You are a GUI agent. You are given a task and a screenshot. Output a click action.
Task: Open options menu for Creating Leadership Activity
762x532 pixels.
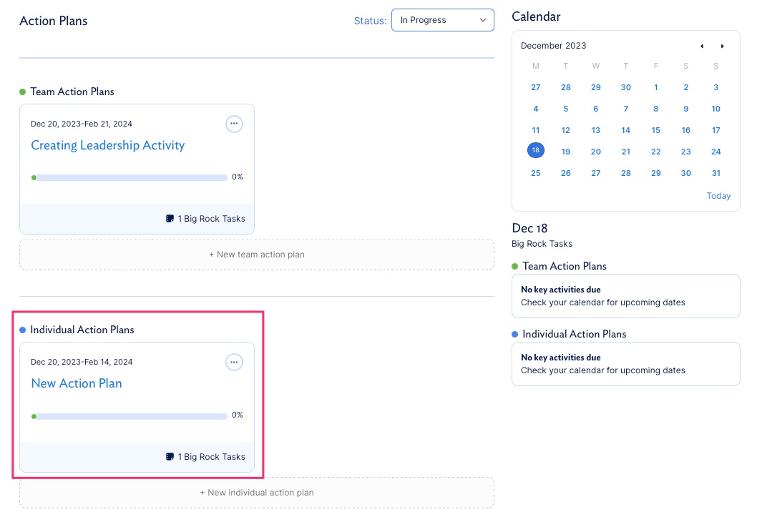(234, 124)
